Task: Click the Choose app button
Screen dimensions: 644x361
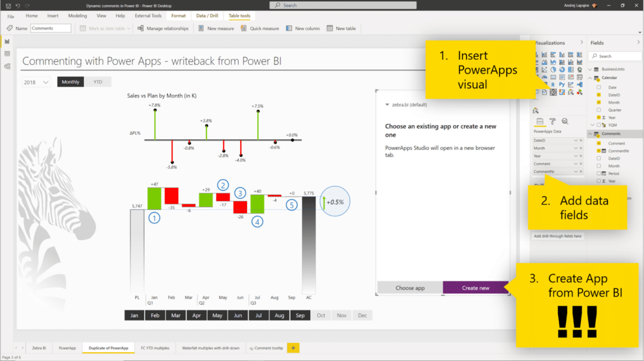Action: 410,288
